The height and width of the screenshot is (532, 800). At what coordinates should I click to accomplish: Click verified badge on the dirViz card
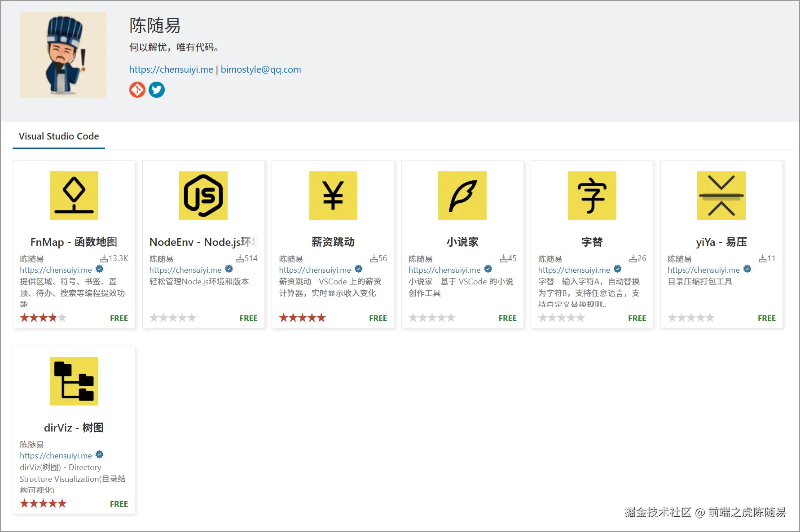100,455
